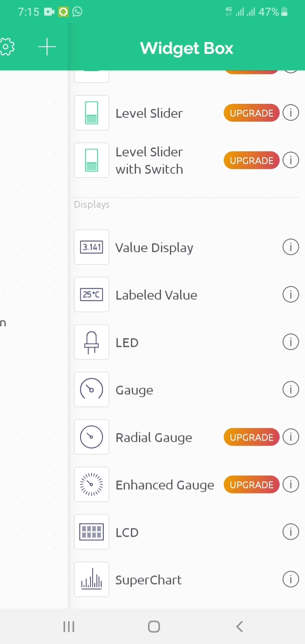The width and height of the screenshot is (305, 644).
Task: Tap the Android back navigation button
Action: click(x=239, y=627)
